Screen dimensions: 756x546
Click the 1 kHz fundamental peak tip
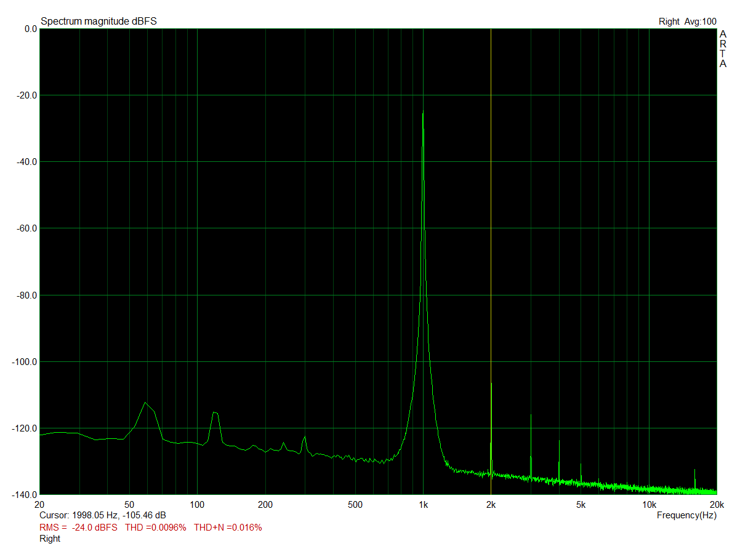(423, 112)
